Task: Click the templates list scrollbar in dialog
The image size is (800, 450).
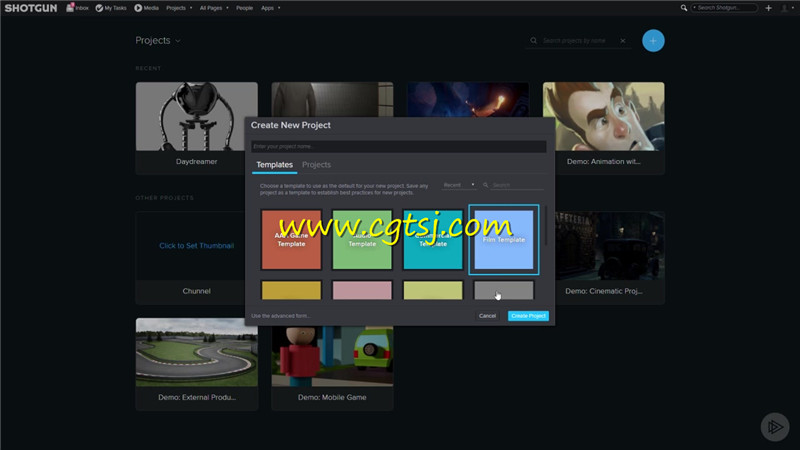Action: tap(545, 226)
